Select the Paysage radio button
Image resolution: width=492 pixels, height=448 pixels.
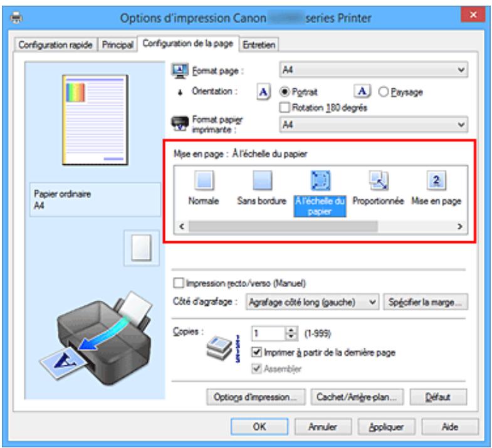coord(384,92)
